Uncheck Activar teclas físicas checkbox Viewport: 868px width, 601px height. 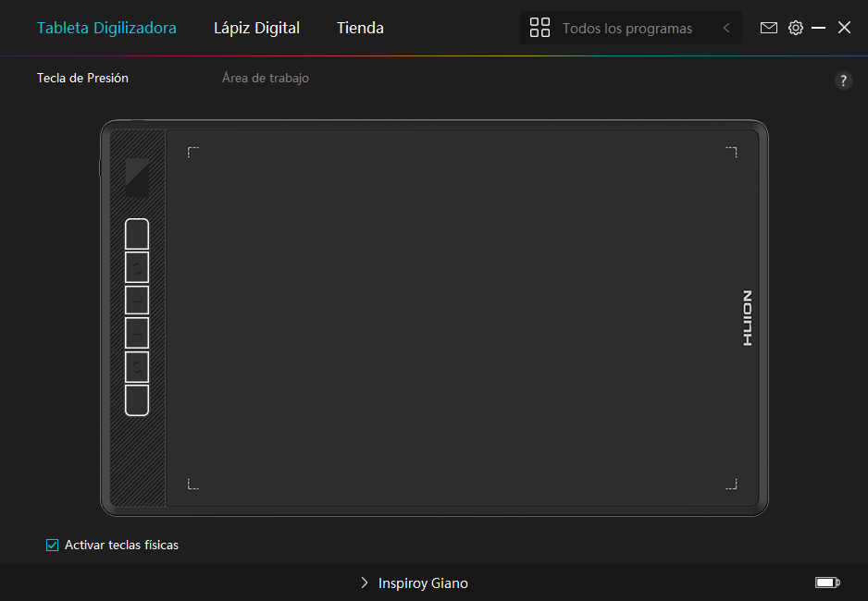(53, 545)
